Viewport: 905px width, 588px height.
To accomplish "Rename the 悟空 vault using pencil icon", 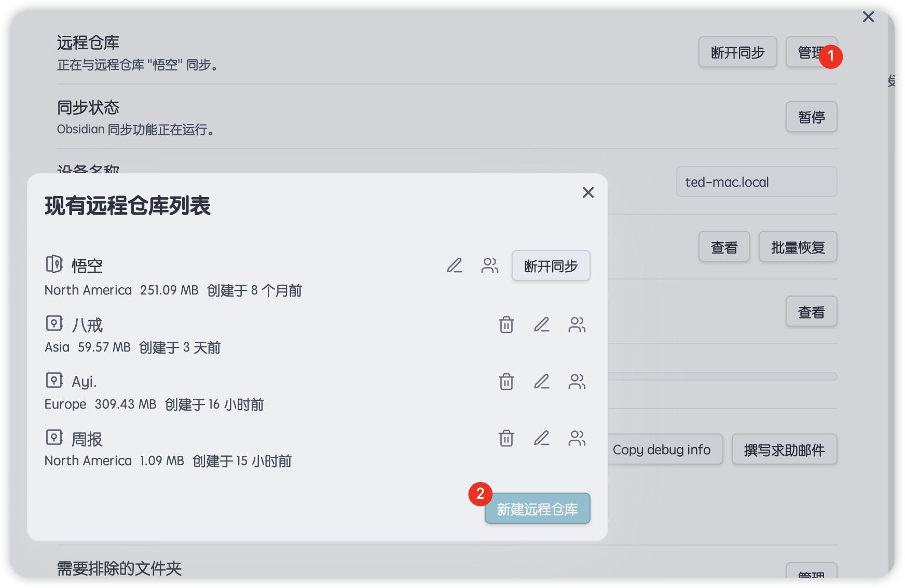I will 455,265.
